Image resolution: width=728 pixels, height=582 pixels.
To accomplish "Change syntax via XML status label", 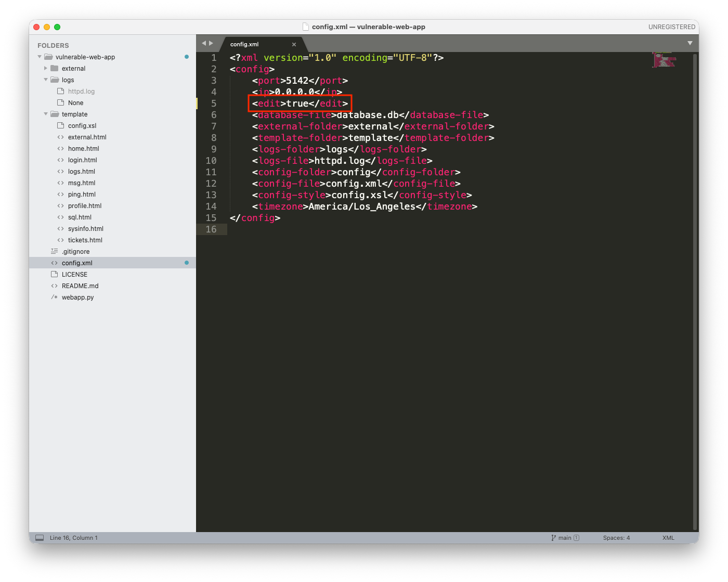I will (668, 538).
